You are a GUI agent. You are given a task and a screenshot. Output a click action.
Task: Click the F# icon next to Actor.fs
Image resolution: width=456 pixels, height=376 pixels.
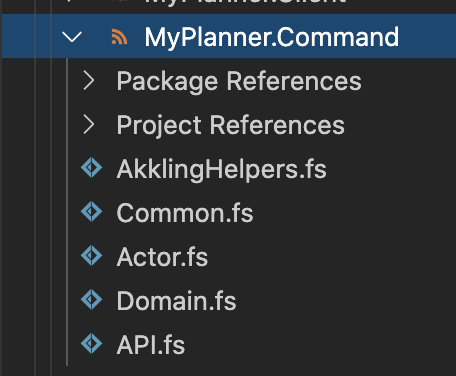point(91,256)
